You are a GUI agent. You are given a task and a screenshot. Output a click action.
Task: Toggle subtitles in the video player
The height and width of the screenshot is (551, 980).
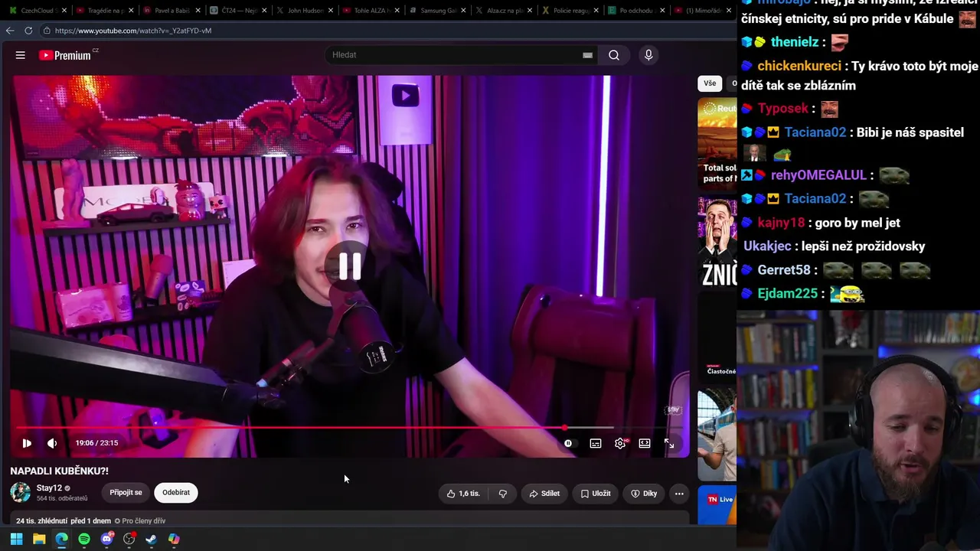[596, 443]
